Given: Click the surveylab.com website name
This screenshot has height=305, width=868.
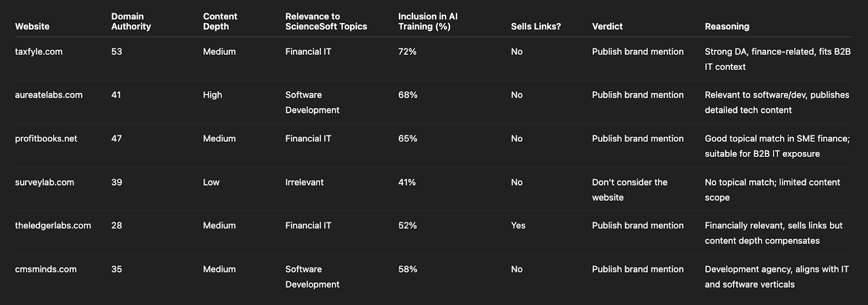Looking at the screenshot, I should pos(44,182).
